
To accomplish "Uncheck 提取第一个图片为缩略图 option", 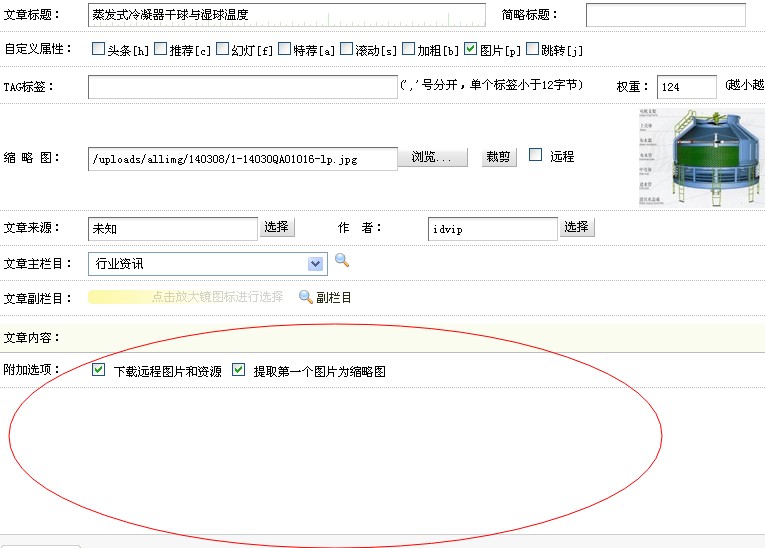I will (239, 369).
